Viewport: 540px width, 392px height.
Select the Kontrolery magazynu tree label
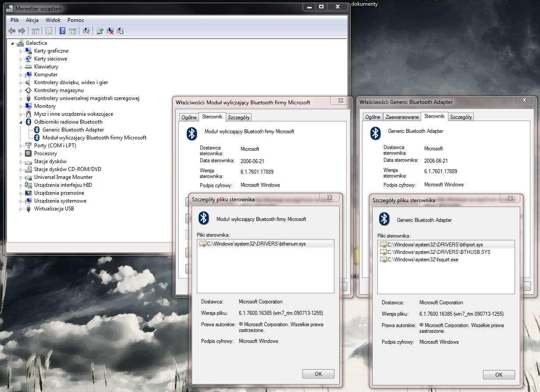click(x=59, y=90)
